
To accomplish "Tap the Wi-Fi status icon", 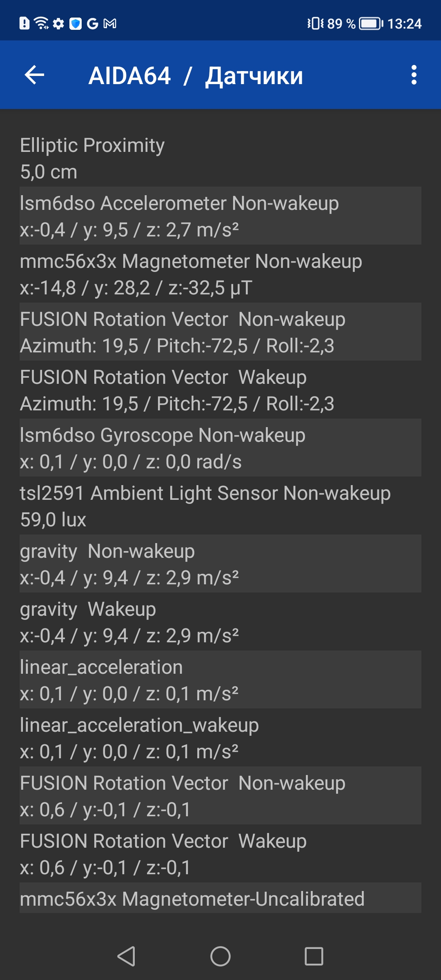I will pyautogui.click(x=42, y=24).
